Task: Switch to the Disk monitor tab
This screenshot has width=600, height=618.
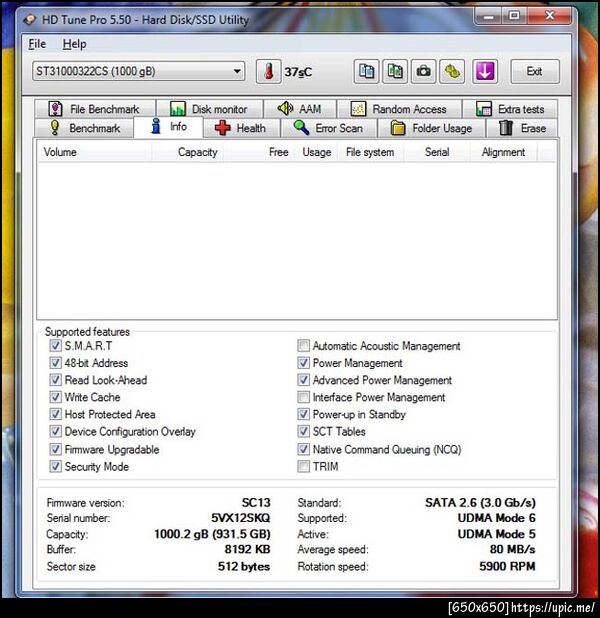Action: 209,109
